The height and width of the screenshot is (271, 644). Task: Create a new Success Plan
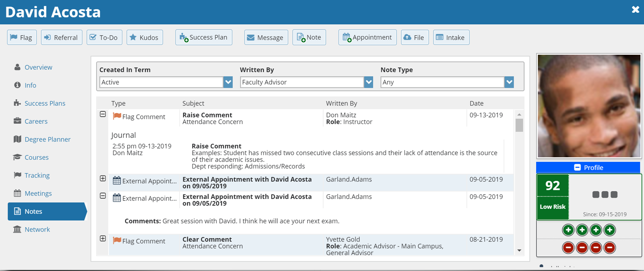(x=204, y=37)
